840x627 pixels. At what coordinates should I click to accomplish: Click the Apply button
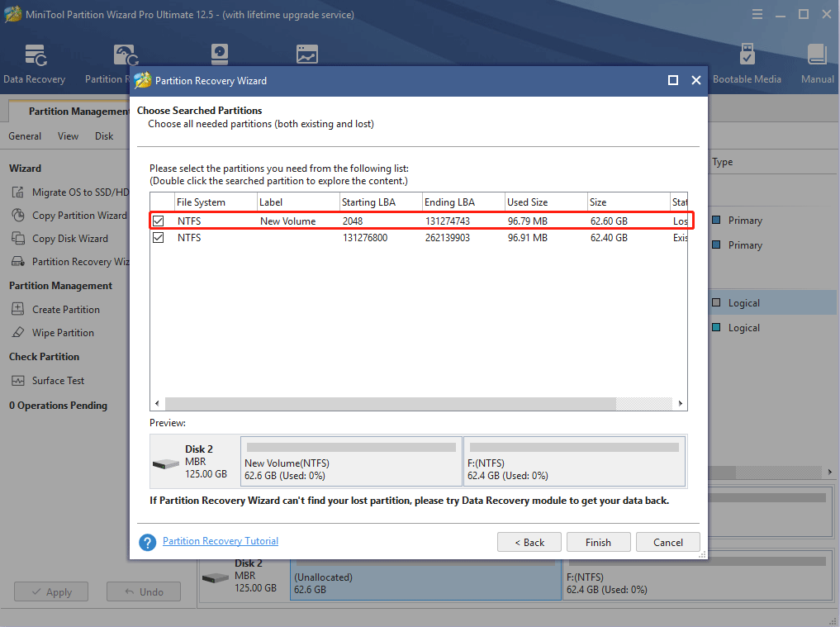[x=51, y=591]
